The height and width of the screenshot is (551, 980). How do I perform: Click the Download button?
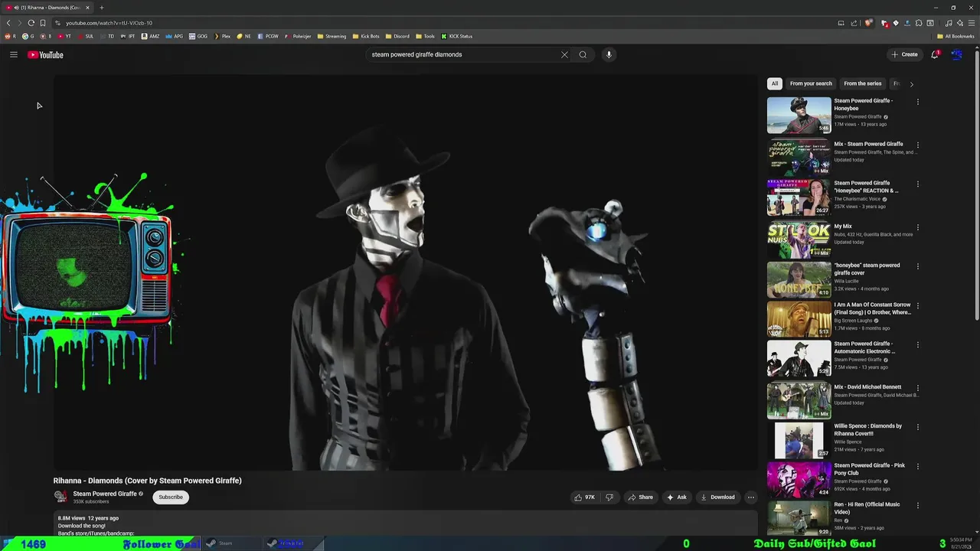point(717,497)
